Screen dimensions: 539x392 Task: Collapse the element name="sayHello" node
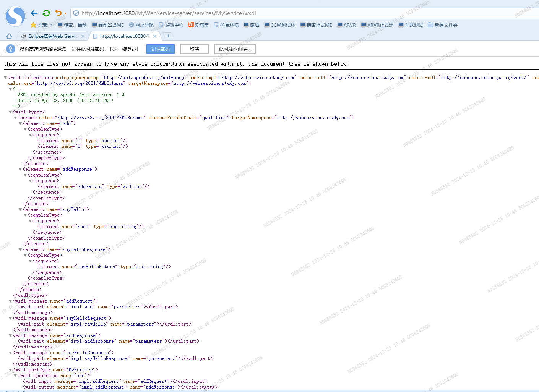pyautogui.click(x=20, y=209)
